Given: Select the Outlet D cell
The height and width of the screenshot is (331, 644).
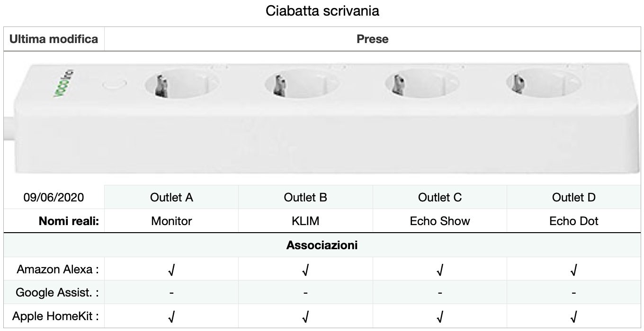Looking at the screenshot, I should tap(574, 197).
